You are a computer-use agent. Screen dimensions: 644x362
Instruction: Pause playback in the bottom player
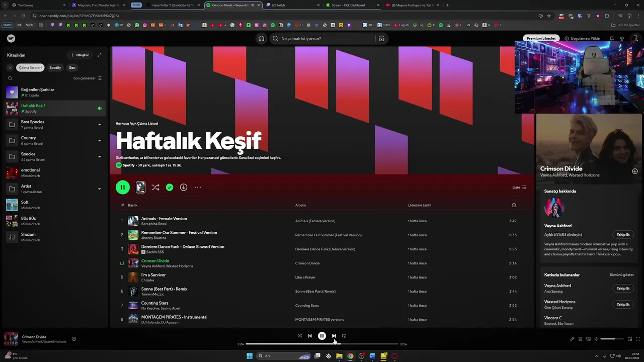click(x=322, y=336)
